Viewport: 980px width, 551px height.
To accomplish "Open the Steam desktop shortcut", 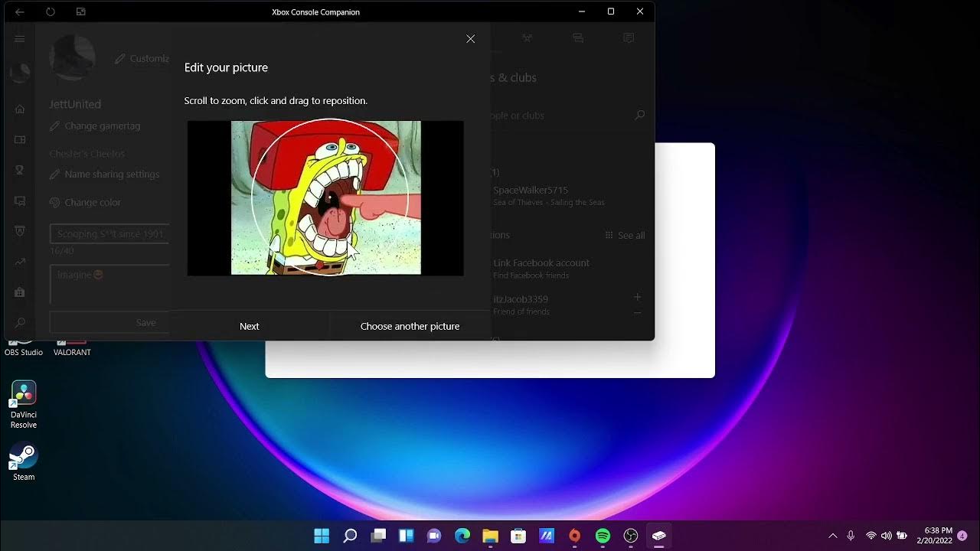I will click(x=24, y=461).
